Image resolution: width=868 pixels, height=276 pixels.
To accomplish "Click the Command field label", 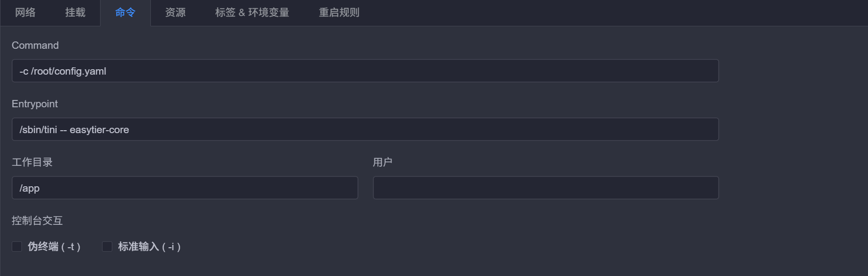I will [x=35, y=45].
